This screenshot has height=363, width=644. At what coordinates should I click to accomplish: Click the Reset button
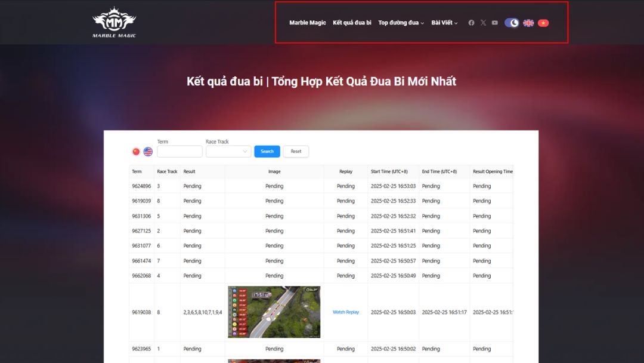pos(296,151)
